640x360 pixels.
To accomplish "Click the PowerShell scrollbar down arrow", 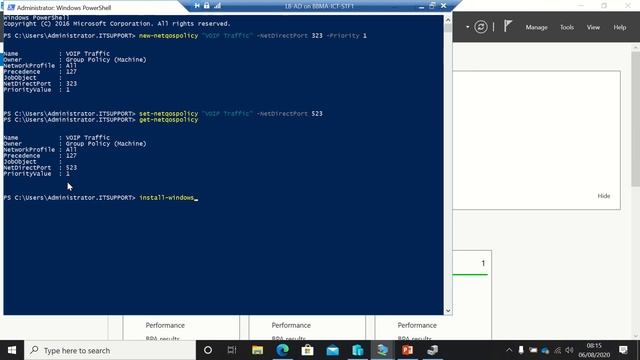I will (x=448, y=311).
